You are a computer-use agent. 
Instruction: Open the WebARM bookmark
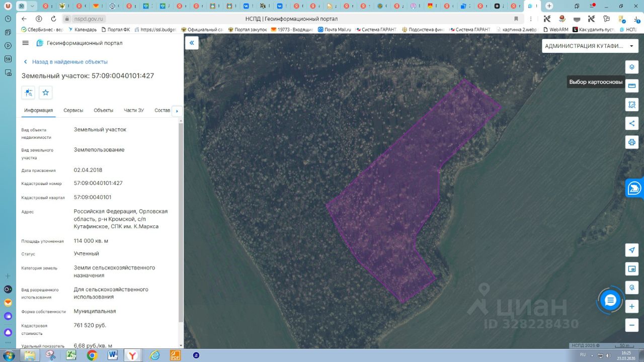[555, 30]
